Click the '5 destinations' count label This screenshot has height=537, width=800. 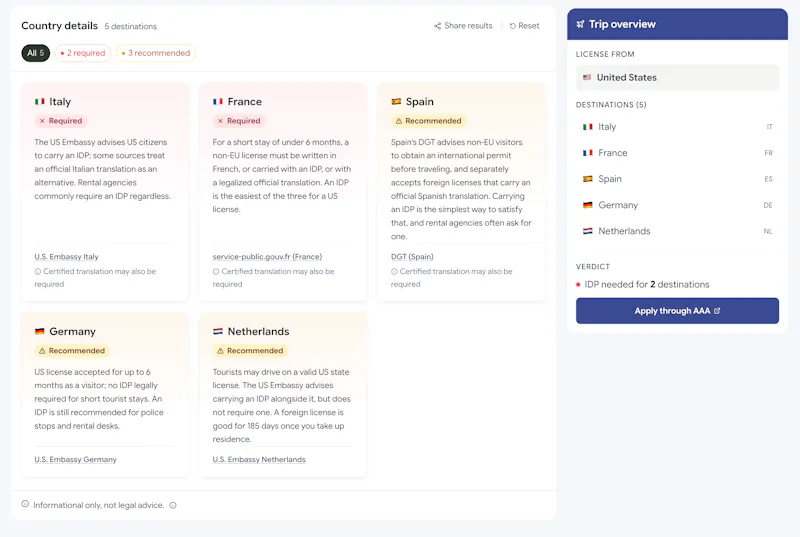131,27
